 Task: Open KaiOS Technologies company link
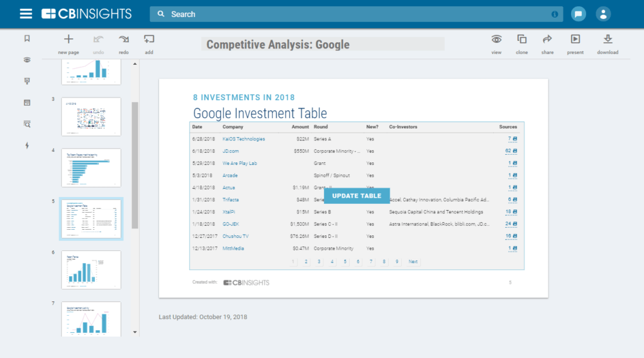point(243,139)
